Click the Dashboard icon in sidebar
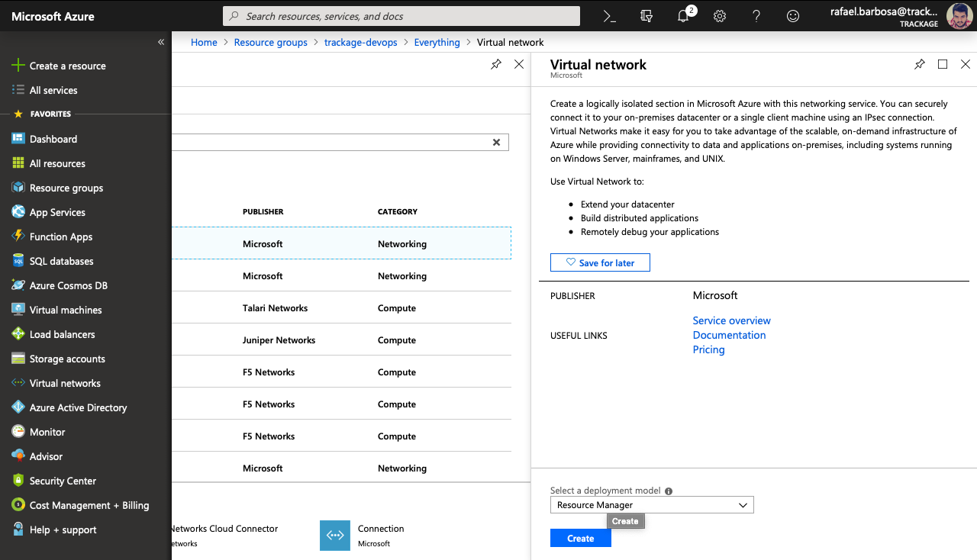The width and height of the screenshot is (977, 560). pyautogui.click(x=18, y=139)
